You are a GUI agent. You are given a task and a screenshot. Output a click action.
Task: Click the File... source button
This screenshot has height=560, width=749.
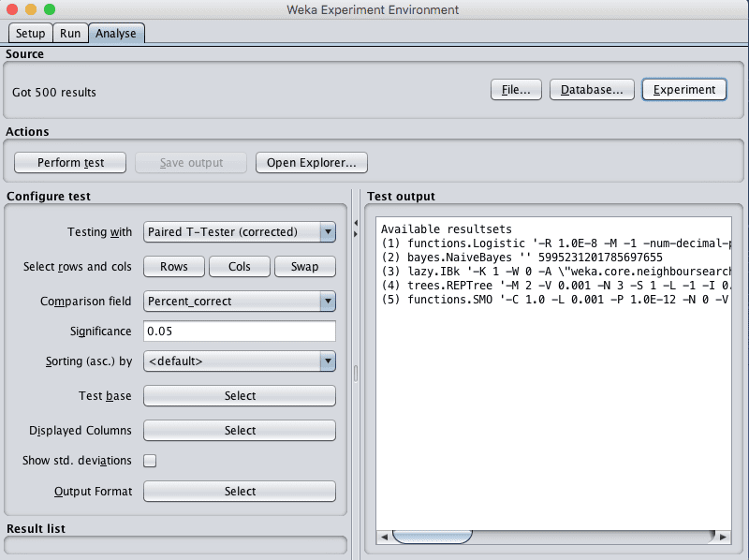516,90
